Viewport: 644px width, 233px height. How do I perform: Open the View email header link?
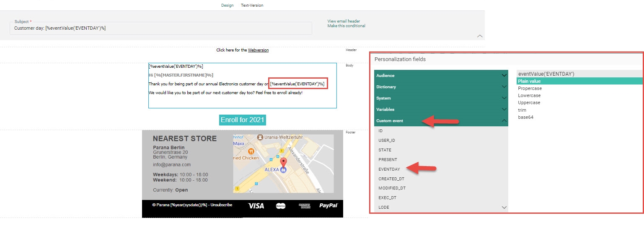tap(344, 21)
